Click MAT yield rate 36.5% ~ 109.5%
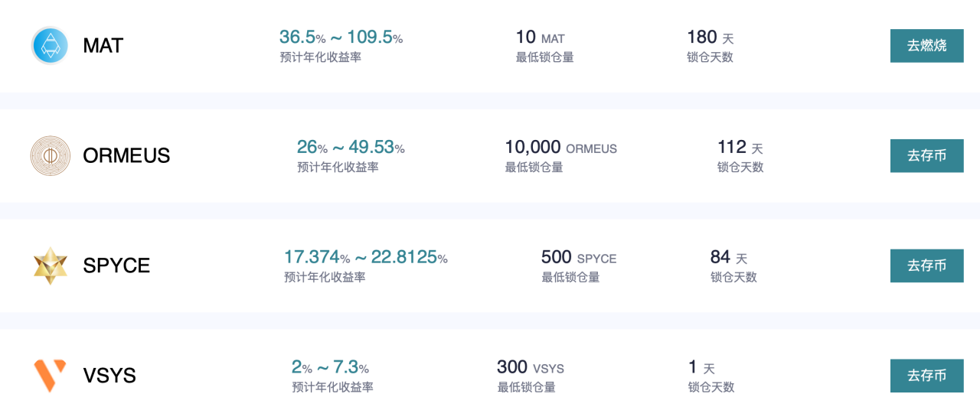This screenshot has height=420, width=980. 341,37
